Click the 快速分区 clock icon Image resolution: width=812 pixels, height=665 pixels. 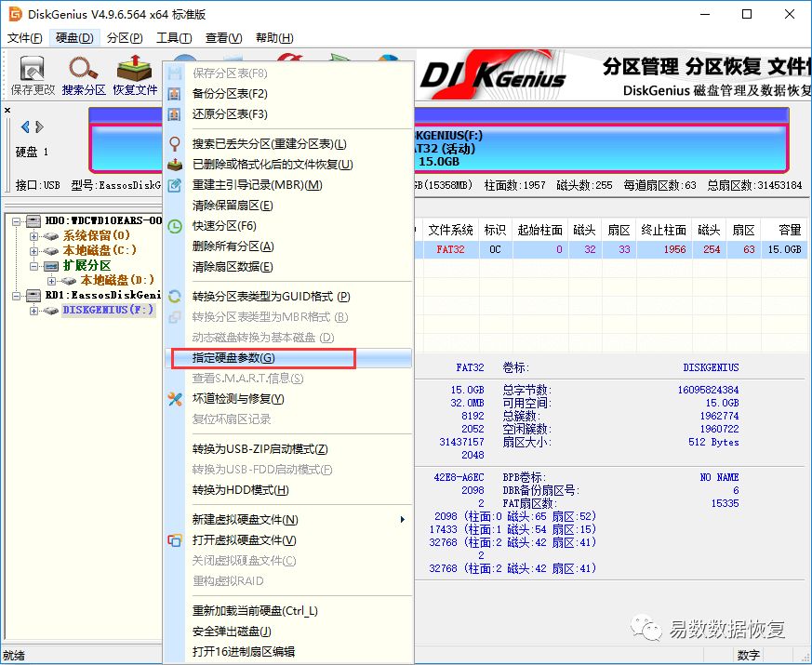pos(175,226)
